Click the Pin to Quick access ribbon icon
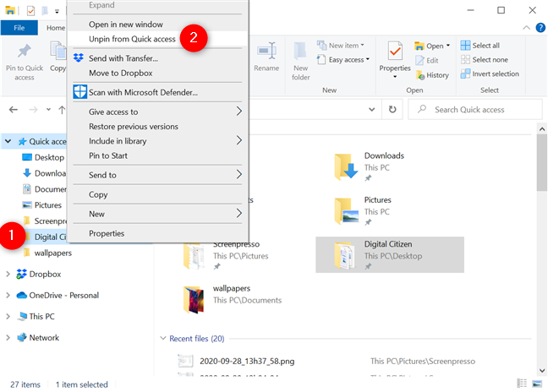The width and height of the screenshot is (548, 392). [25, 63]
